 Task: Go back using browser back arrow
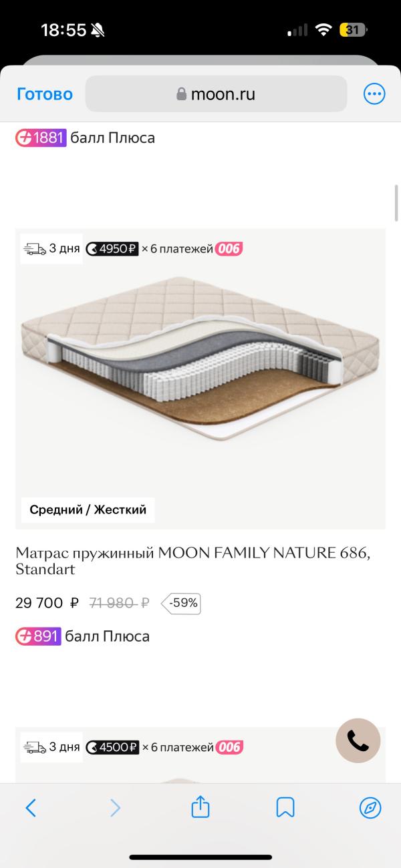click(31, 808)
